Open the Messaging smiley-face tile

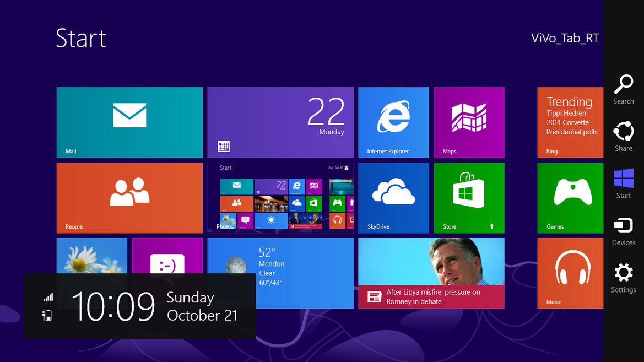tap(167, 256)
